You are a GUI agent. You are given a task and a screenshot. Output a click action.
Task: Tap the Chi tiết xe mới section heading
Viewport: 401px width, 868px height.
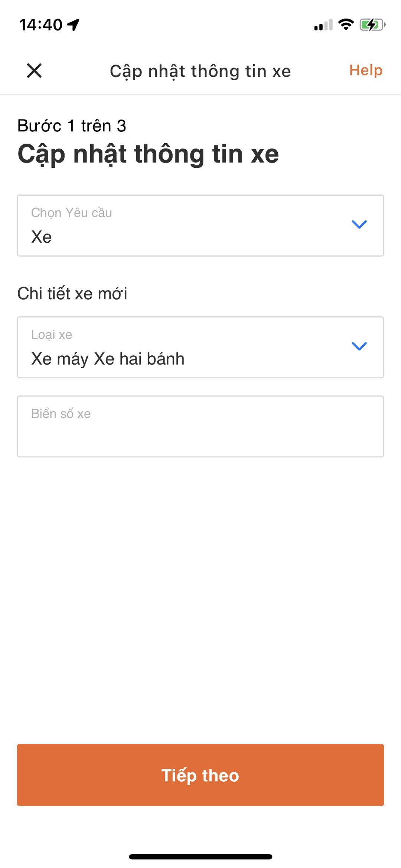click(72, 293)
